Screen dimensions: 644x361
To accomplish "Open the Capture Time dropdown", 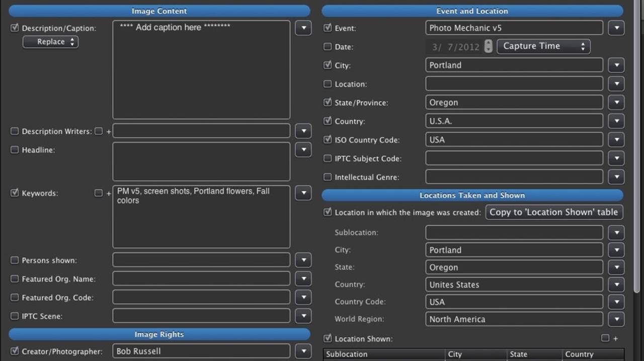I will coord(543,46).
